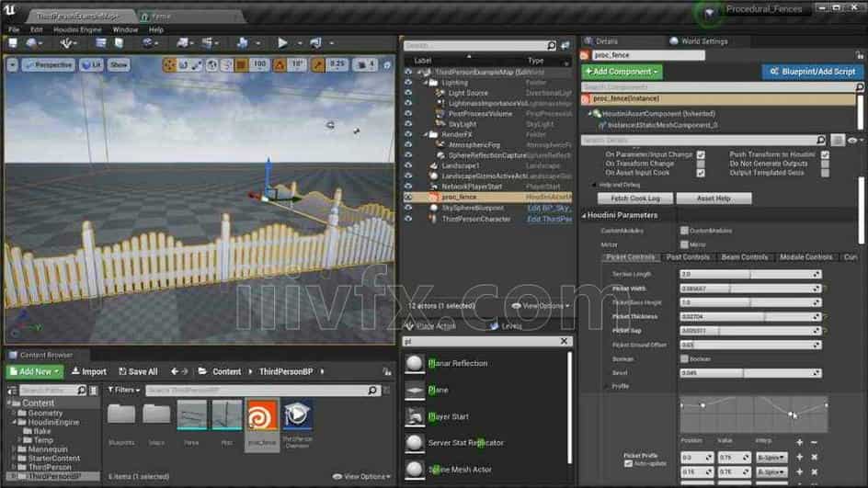Select the Scale gizmo tool
This screenshot has height=488, width=868.
click(x=197, y=64)
